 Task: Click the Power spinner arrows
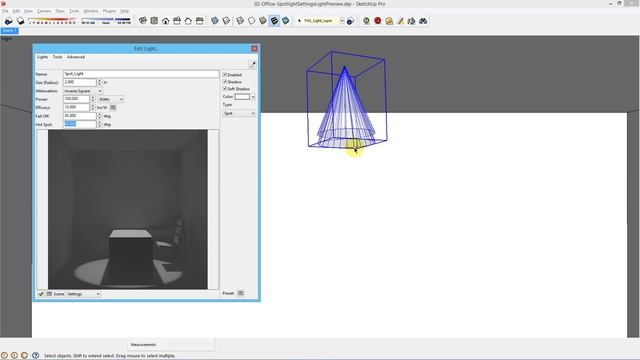93,99
